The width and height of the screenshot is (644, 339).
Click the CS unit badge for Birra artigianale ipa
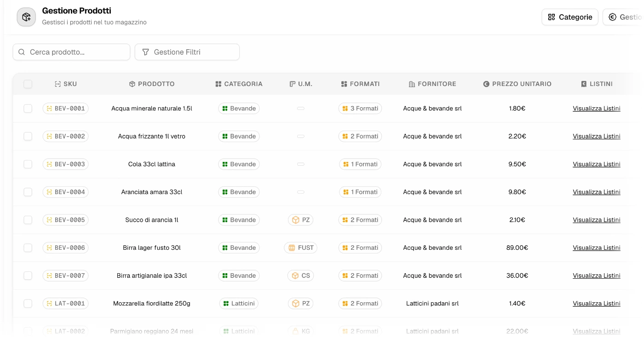pyautogui.click(x=301, y=276)
